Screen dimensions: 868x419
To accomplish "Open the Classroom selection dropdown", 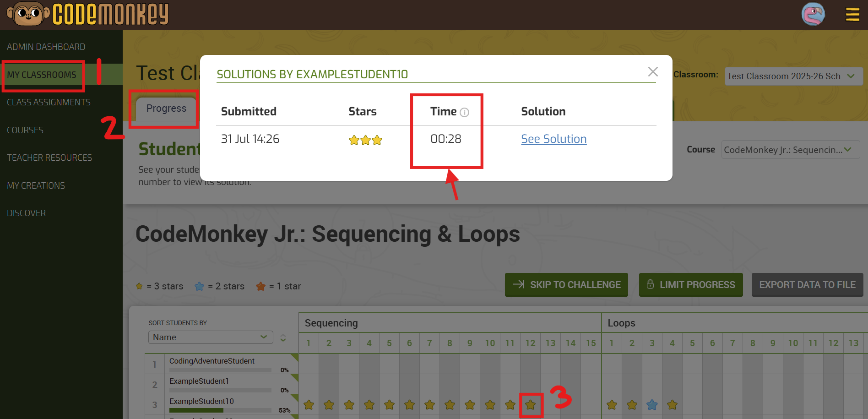I will (x=793, y=76).
